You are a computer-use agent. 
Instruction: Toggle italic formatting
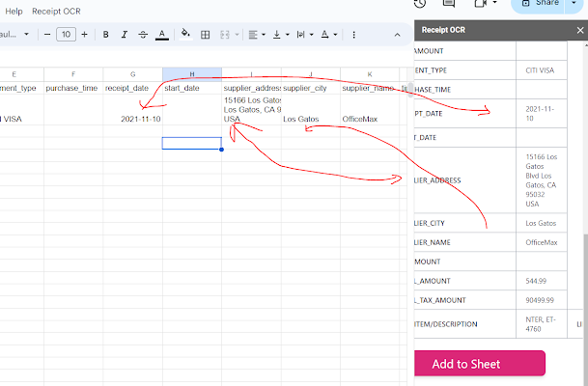pos(125,35)
